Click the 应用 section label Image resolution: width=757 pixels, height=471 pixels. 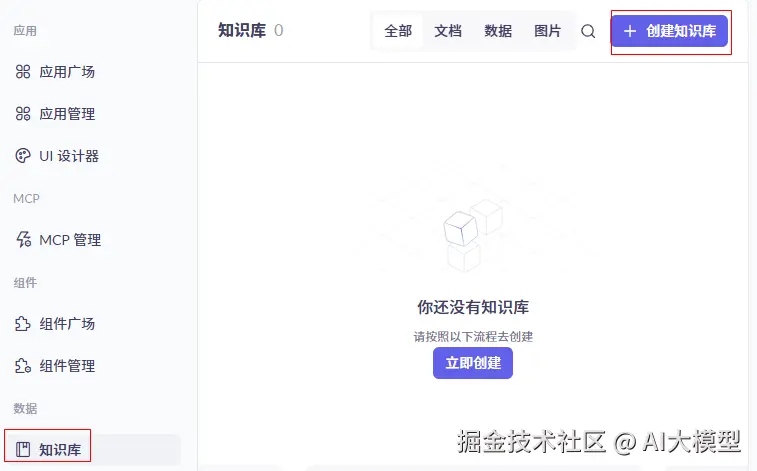[25, 31]
